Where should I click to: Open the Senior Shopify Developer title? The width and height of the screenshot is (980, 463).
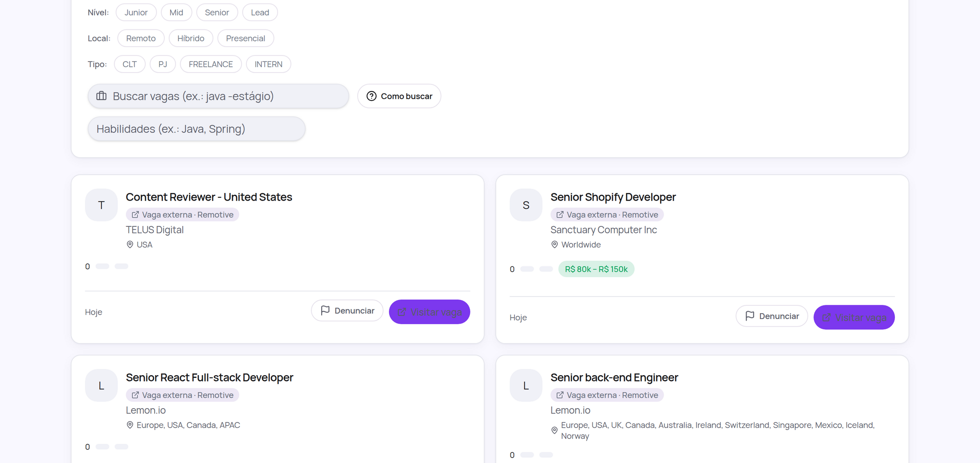(613, 197)
